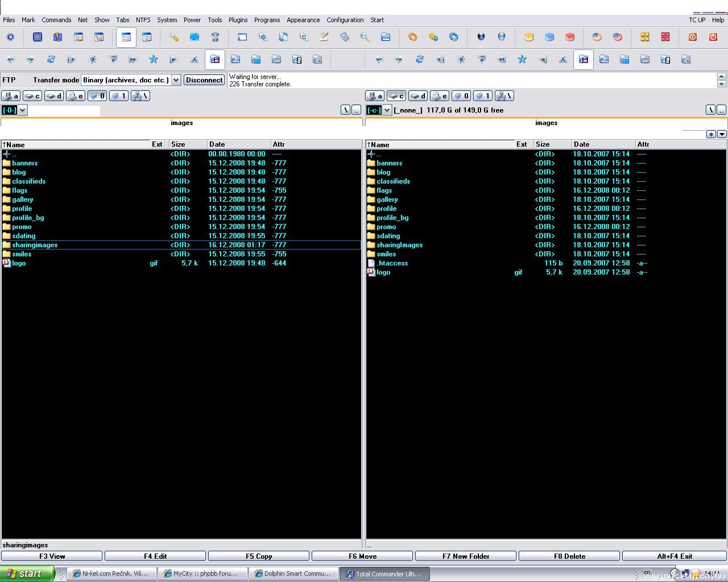Click the left panel's refresh arrows icon

point(51,59)
